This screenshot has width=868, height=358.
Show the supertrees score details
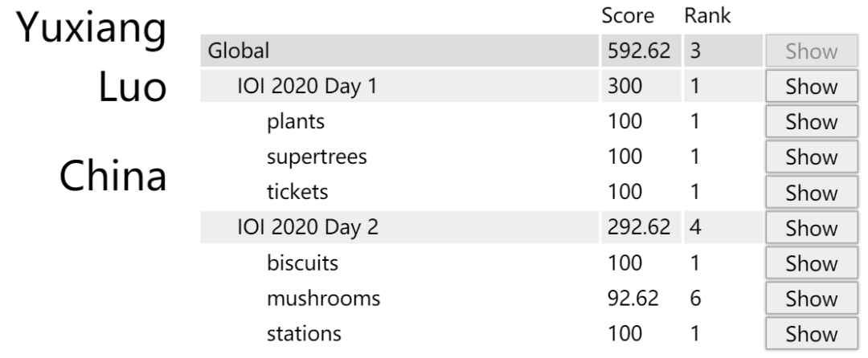(810, 157)
